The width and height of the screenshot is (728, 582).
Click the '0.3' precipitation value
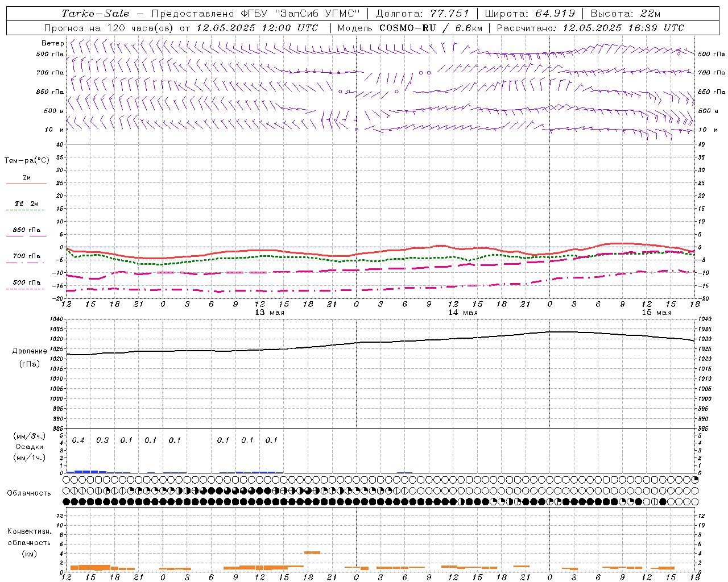[x=102, y=440]
